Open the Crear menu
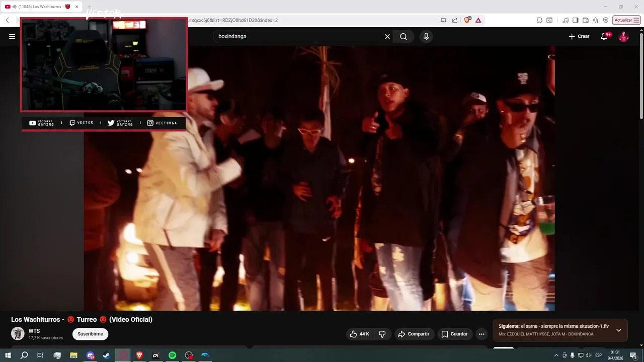The image size is (644, 362). coord(579,36)
